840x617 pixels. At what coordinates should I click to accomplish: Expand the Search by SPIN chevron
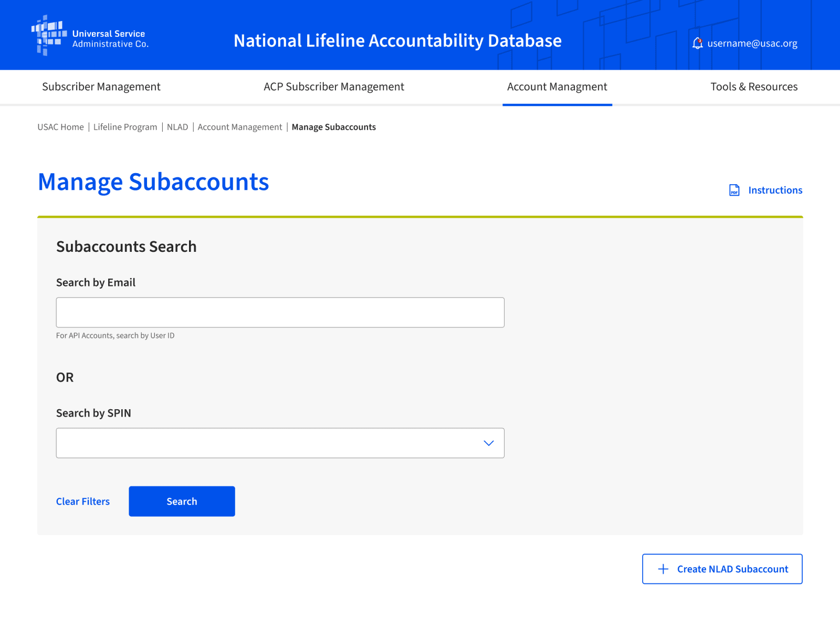coord(489,443)
